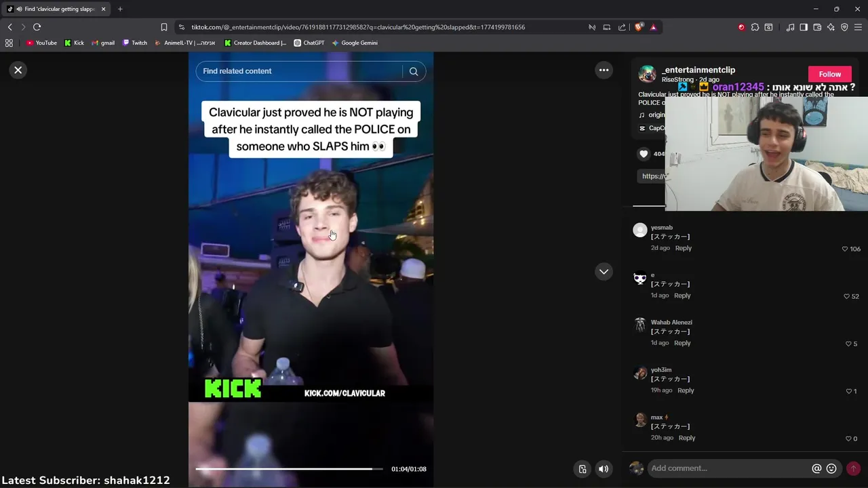The image size is (868, 488).
Task: Open the gmail bookmark
Action: [x=103, y=43]
